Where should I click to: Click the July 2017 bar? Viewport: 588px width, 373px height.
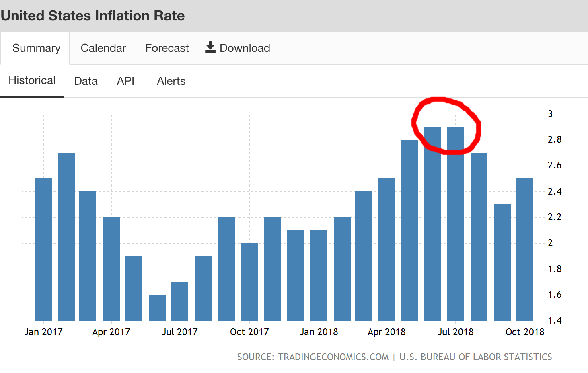pyautogui.click(x=180, y=301)
